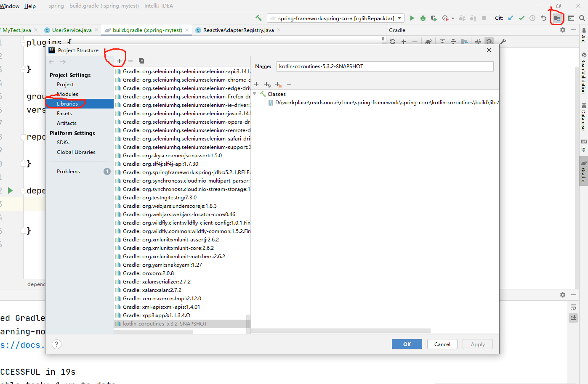Search everywhere magnifier icon
The image size is (588, 384).
582,18
